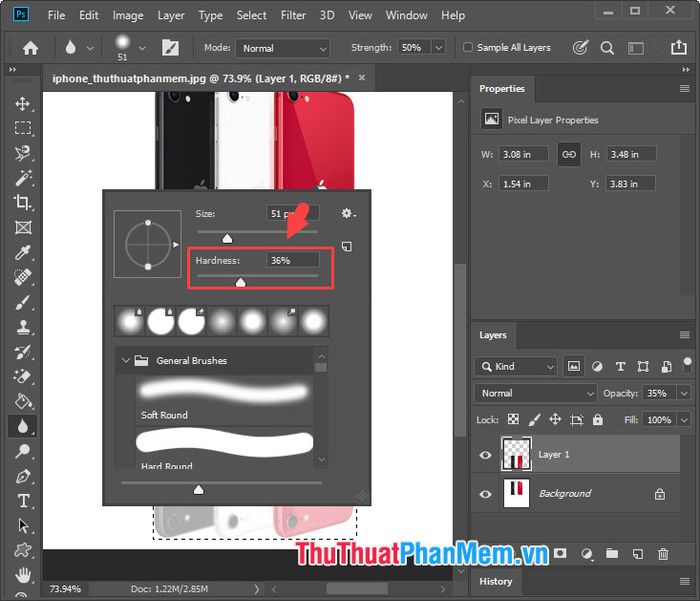
Task: Open brush settings panel icon
Action: coord(170,48)
